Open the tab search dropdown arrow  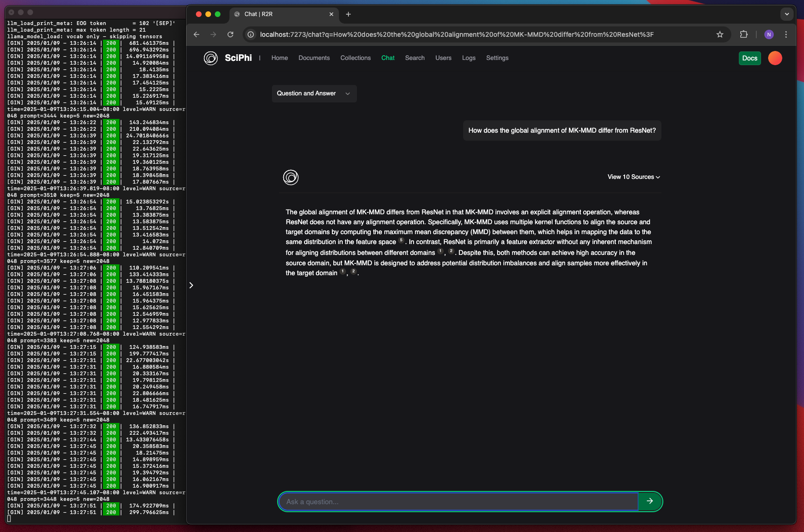(787, 14)
